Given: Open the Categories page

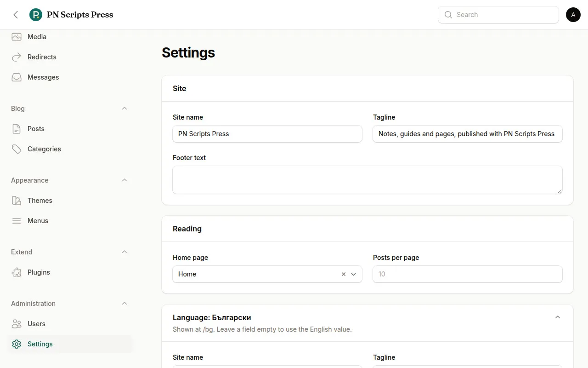Looking at the screenshot, I should [x=70, y=149].
